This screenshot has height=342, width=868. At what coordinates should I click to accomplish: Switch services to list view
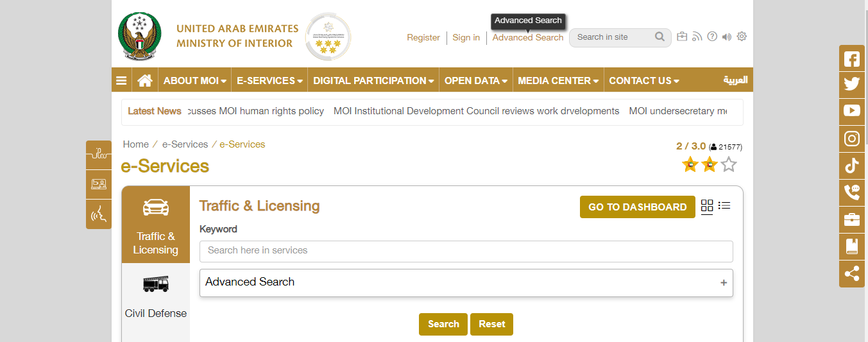tap(724, 206)
